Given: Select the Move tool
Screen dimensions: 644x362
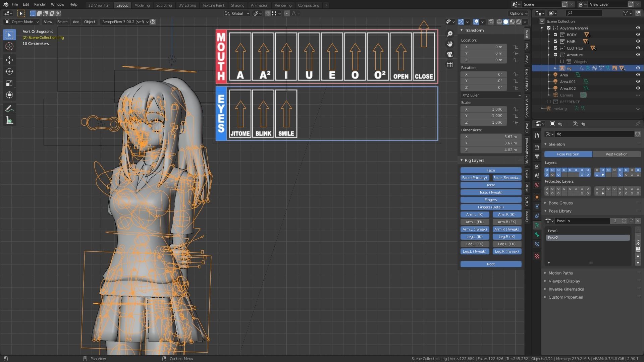Looking at the screenshot, I should pos(9,60).
